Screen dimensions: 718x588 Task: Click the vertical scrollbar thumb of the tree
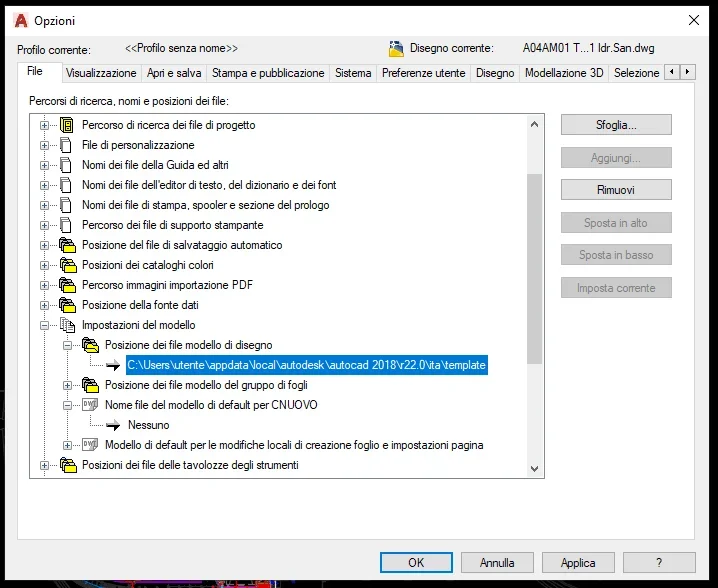534,269
